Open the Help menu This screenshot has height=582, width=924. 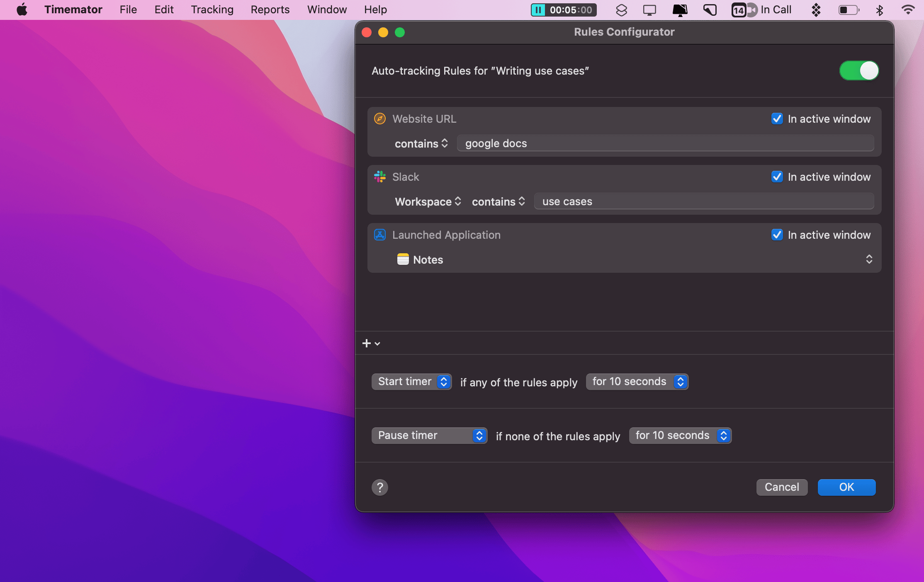click(x=375, y=10)
